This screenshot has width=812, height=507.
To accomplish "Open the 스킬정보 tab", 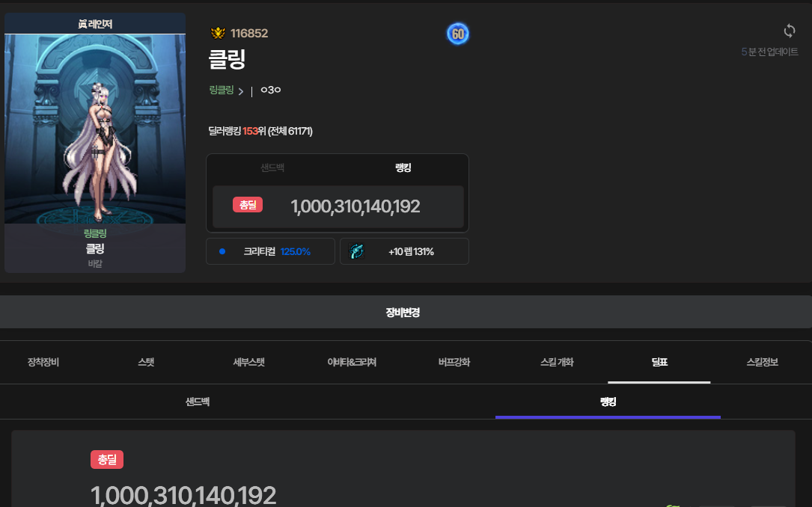I will [762, 363].
